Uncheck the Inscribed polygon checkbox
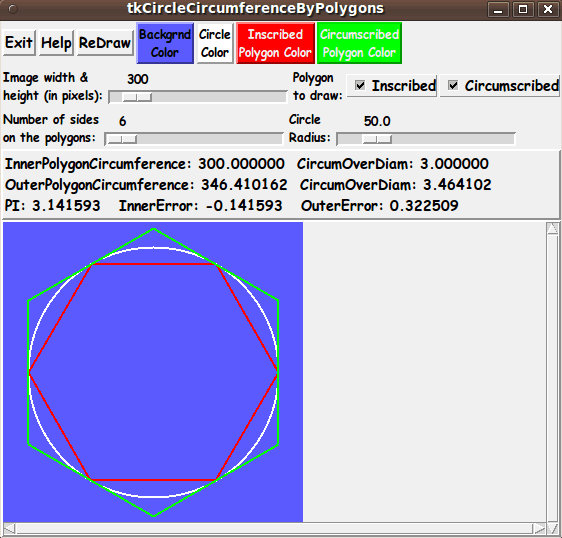 point(360,85)
